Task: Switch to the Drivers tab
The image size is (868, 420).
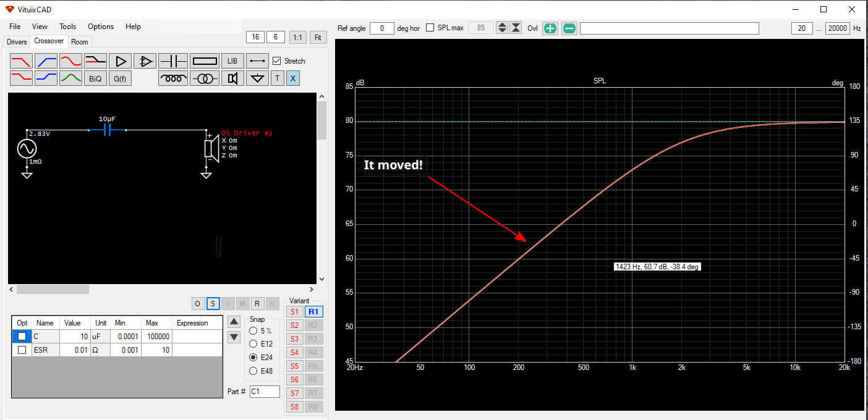Action: (x=17, y=42)
